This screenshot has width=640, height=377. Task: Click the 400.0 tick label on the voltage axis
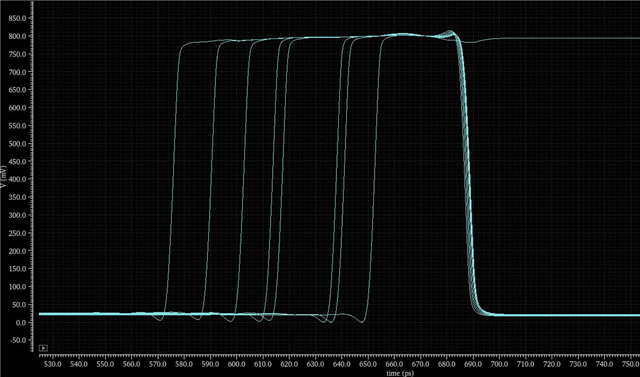pos(18,179)
